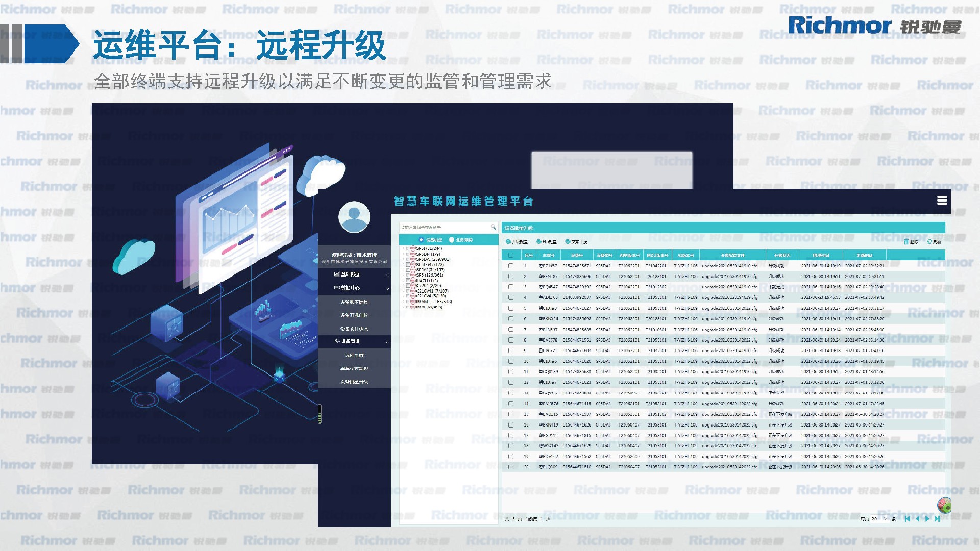Click the user avatar profile icon
This screenshot has height=551, width=980.
354,217
